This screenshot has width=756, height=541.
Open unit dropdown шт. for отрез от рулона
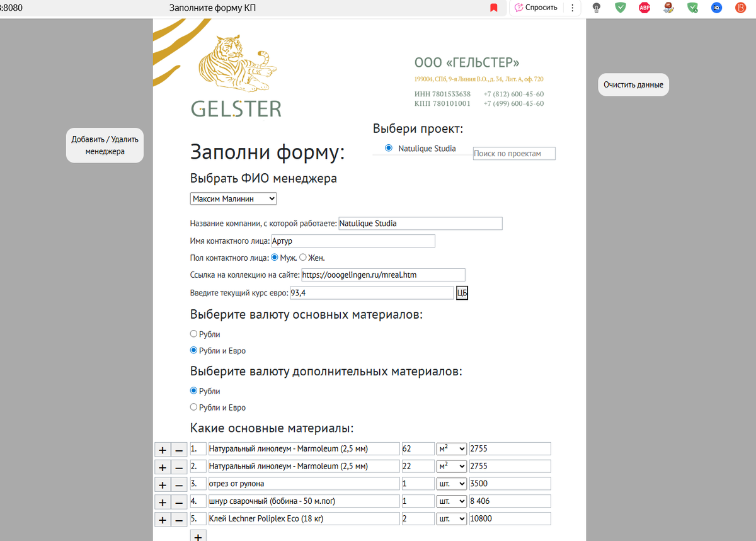[452, 484]
